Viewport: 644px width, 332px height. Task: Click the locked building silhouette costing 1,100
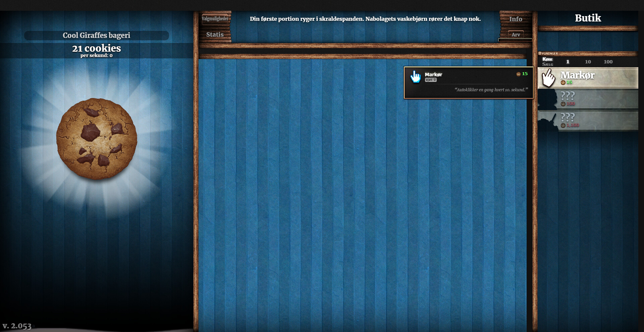pos(548,121)
